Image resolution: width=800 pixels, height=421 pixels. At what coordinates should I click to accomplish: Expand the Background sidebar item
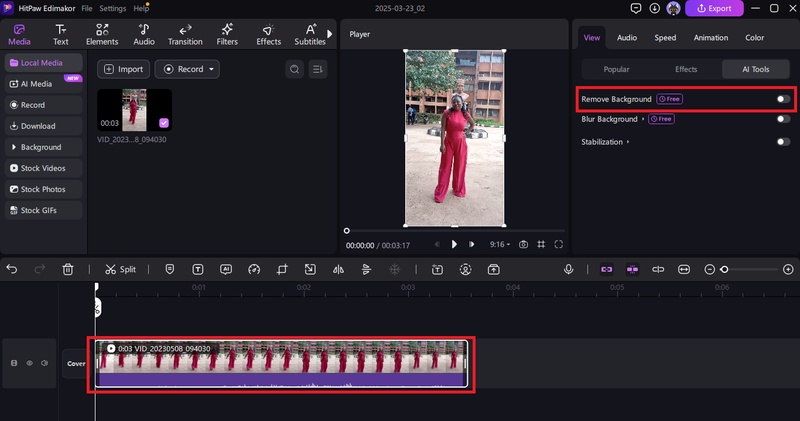(43, 147)
